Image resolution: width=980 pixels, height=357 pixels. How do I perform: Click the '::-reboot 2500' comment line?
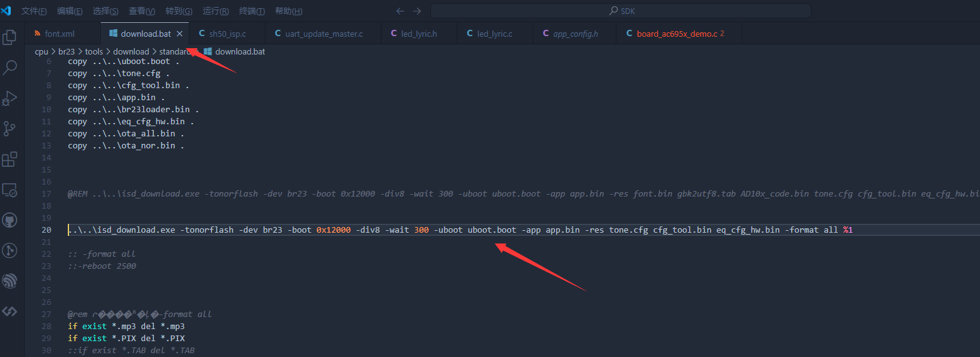[102, 266]
